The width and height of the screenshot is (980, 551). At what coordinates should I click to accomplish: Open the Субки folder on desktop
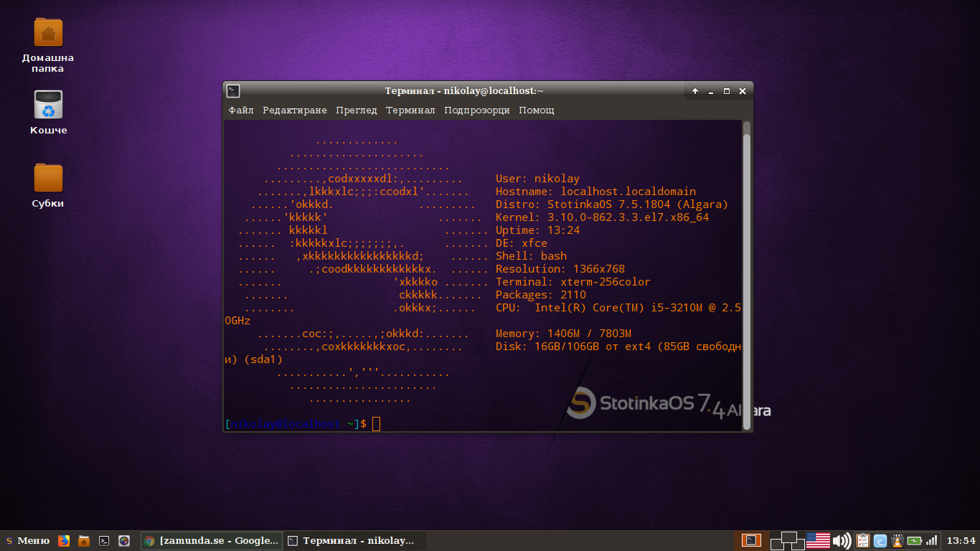[x=48, y=185]
